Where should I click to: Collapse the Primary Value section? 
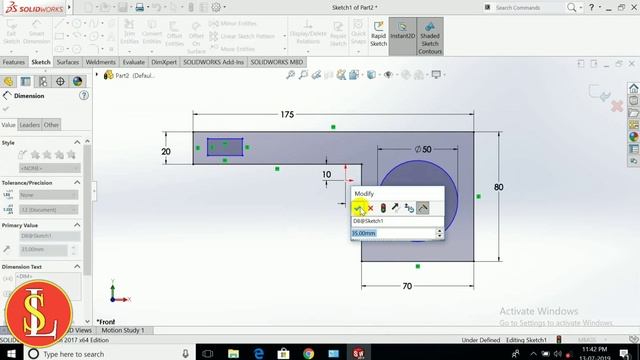77,225
